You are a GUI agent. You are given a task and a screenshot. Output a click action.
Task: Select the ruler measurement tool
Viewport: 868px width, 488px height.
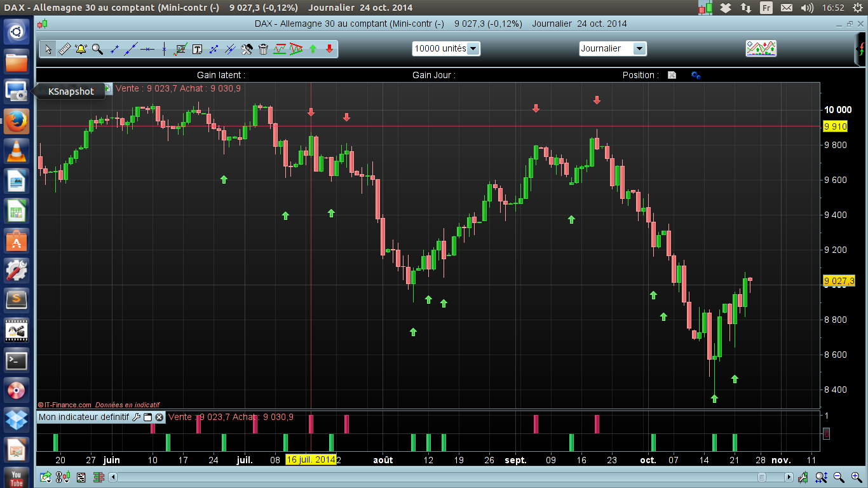click(64, 49)
